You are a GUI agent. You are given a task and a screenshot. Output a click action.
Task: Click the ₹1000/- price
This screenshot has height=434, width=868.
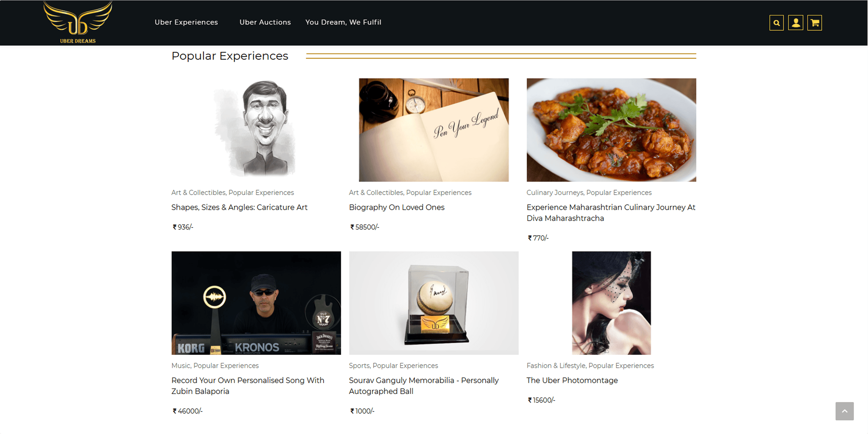pos(362,411)
